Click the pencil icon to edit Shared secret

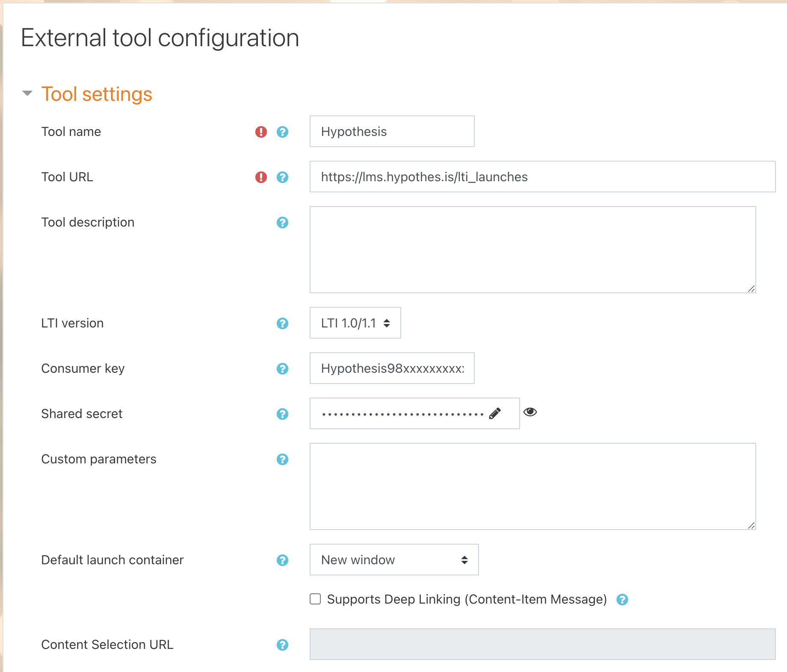(x=495, y=413)
